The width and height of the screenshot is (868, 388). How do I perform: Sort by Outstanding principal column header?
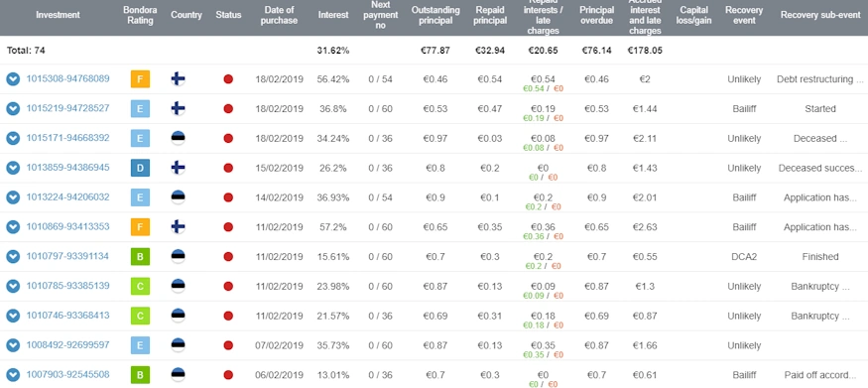pos(435,15)
